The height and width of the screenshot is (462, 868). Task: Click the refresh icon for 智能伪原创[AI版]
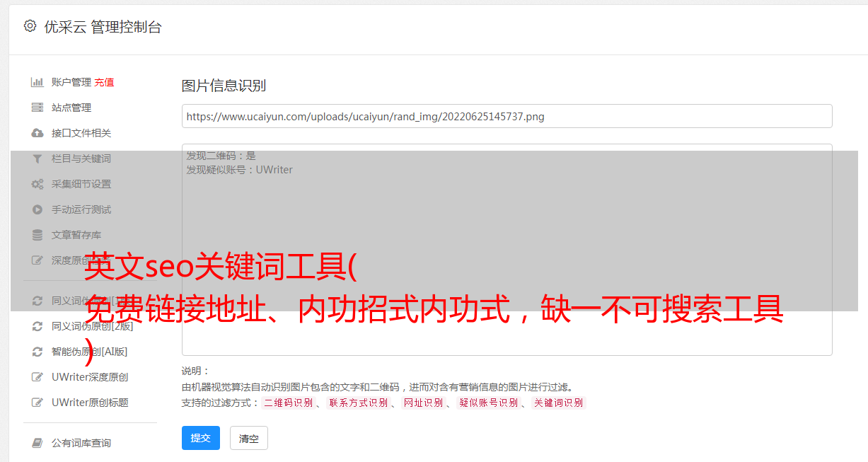point(37,352)
